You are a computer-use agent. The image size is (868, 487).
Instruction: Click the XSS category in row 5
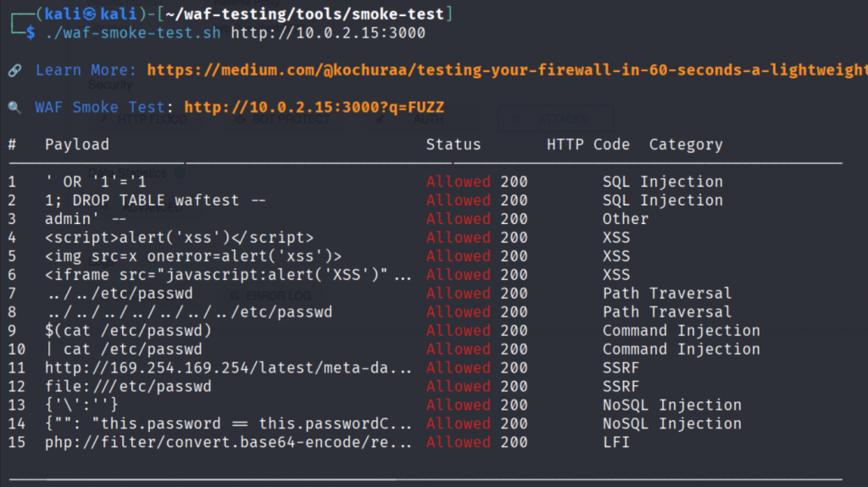pos(616,256)
